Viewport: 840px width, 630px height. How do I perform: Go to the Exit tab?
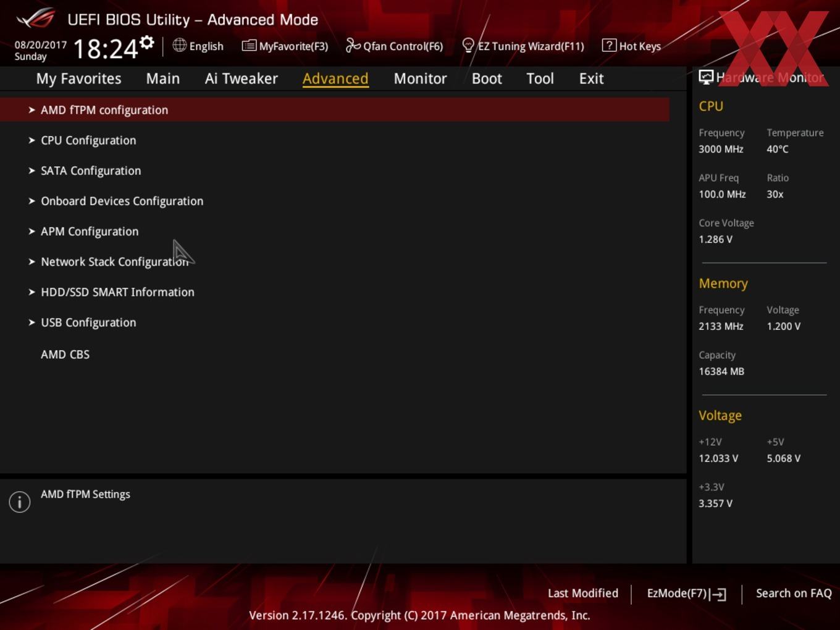tap(591, 78)
